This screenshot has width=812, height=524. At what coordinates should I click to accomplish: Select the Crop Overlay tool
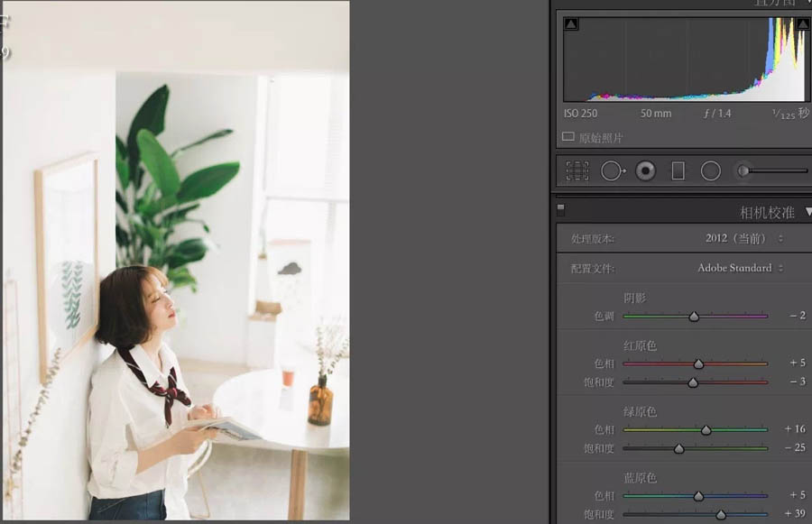point(577,170)
